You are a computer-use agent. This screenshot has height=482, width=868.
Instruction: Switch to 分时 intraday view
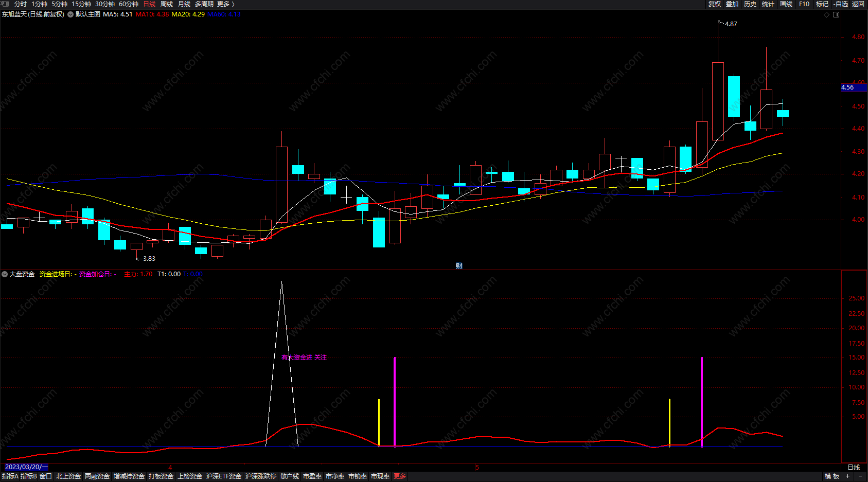point(21,4)
